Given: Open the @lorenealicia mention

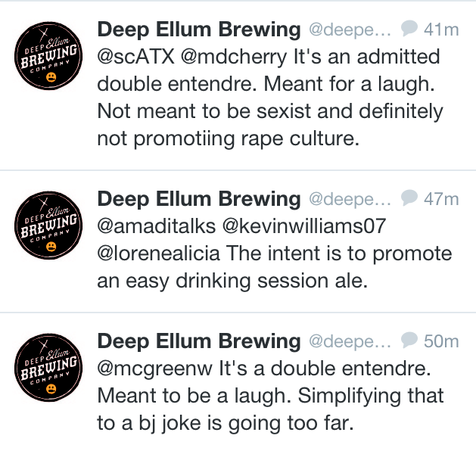Looking at the screenshot, I should click(158, 253).
